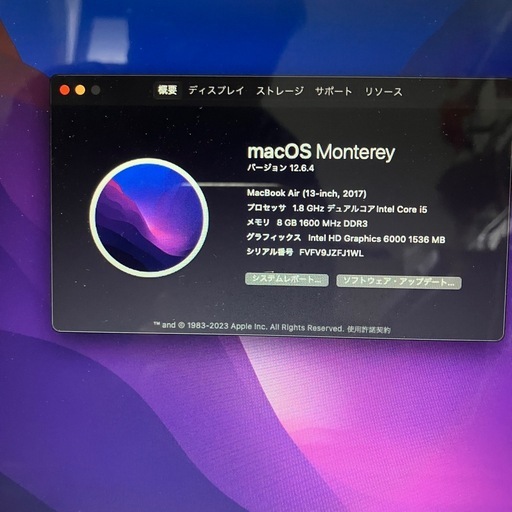Click the 1.8 GHz processor line
The image size is (512, 512).
click(337, 209)
